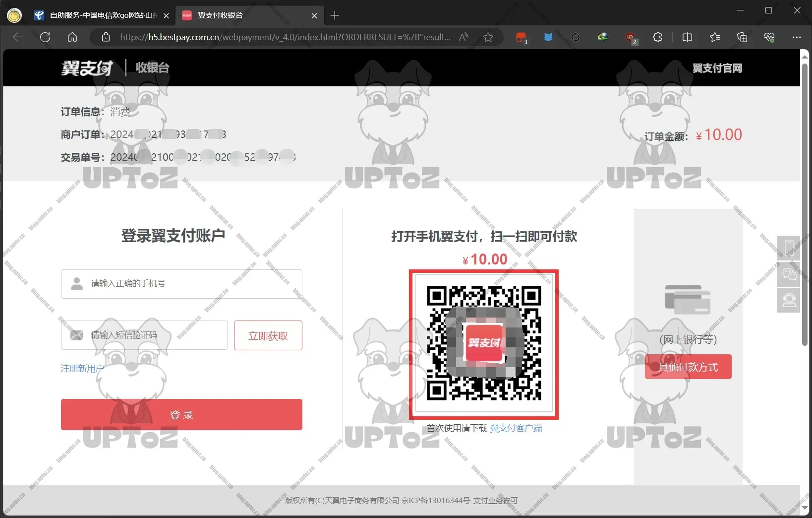Click the address bar URL
Screen dimensions: 812x518
285,37
